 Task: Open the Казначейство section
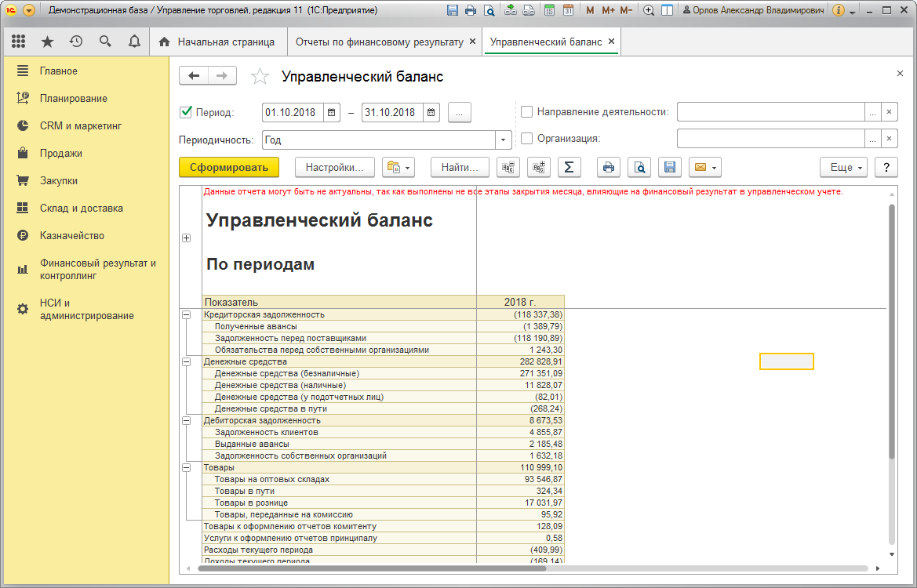72,235
